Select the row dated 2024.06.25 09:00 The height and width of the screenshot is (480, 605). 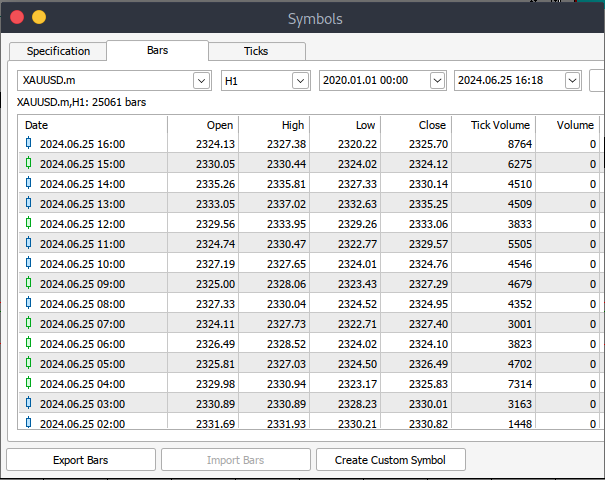[x=309, y=284]
